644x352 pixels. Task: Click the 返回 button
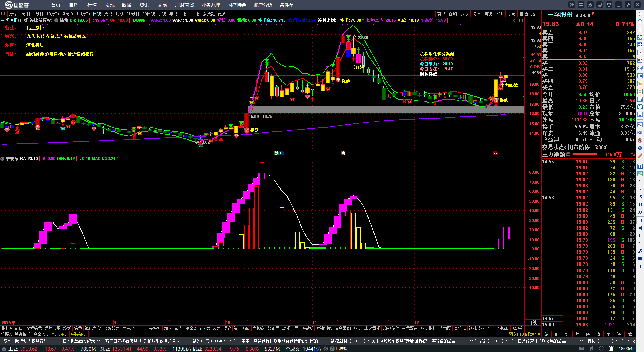pyautogui.click(x=535, y=14)
